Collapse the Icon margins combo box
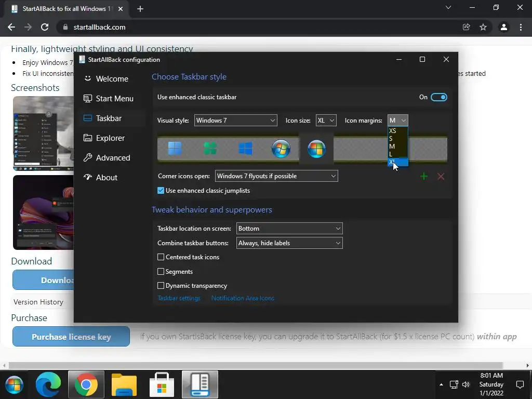Viewport: 532px width, 399px height. tap(397, 121)
